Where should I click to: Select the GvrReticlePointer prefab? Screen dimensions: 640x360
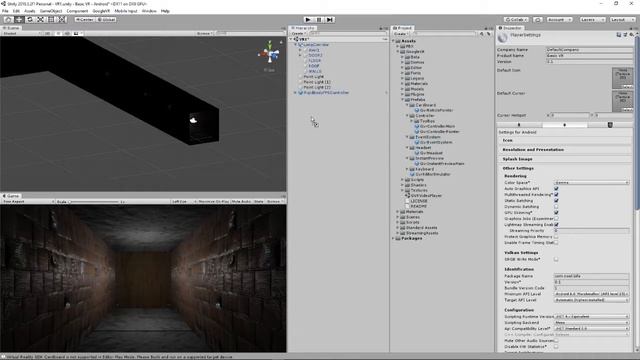436,110
